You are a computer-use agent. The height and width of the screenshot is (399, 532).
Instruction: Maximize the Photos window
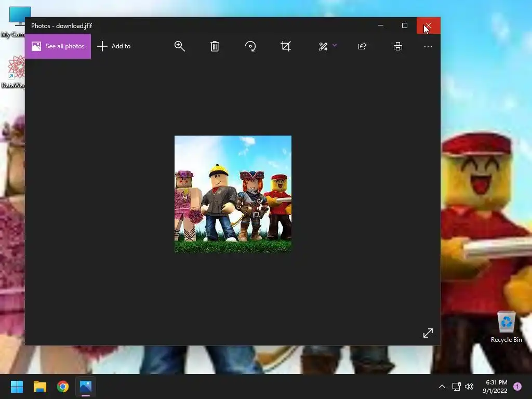click(x=404, y=25)
